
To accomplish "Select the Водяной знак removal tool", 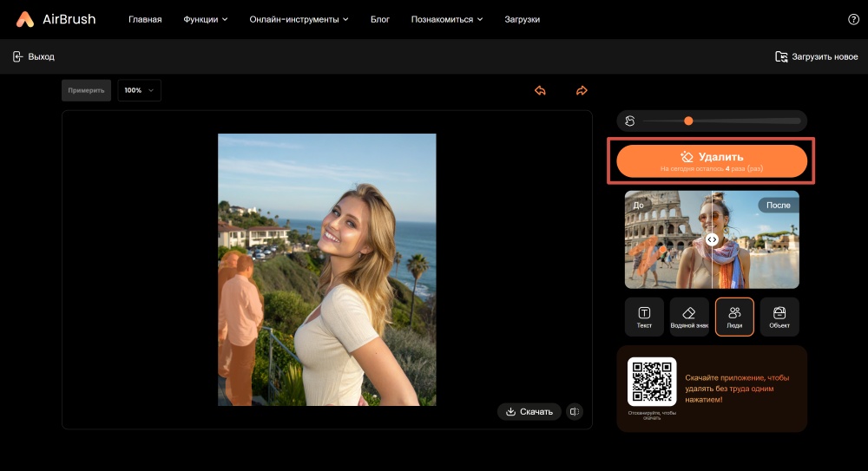I will coord(689,317).
